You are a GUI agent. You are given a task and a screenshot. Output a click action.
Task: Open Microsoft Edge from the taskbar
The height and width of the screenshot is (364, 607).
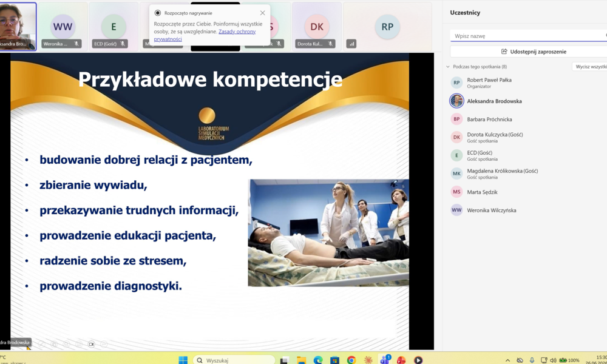tap(318, 360)
